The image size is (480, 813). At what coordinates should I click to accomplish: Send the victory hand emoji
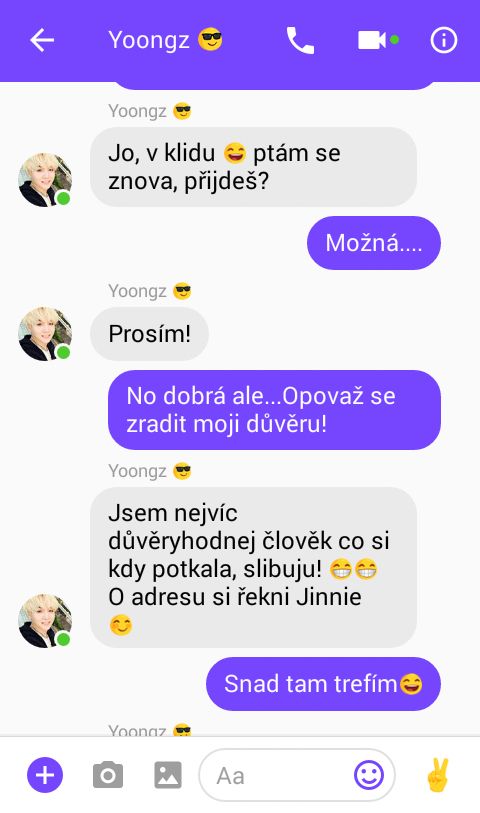[x=437, y=775]
